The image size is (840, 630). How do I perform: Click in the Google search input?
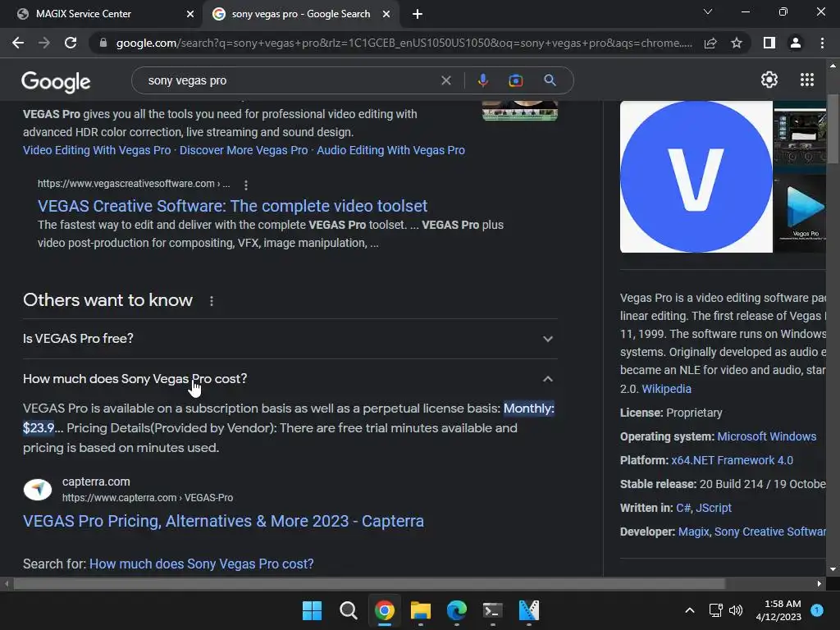coord(290,80)
